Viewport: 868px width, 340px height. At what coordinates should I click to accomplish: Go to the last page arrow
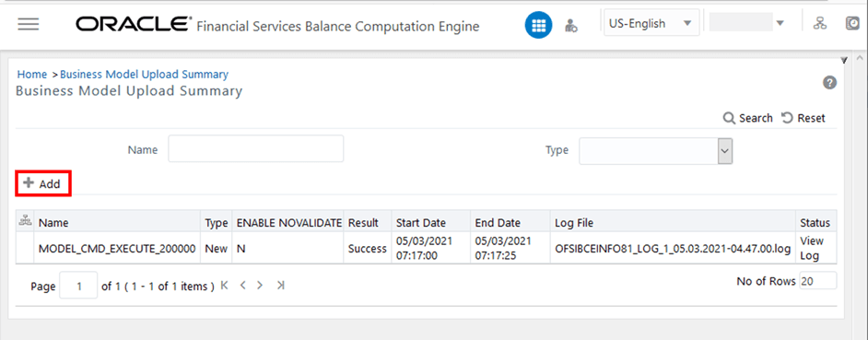point(281,286)
